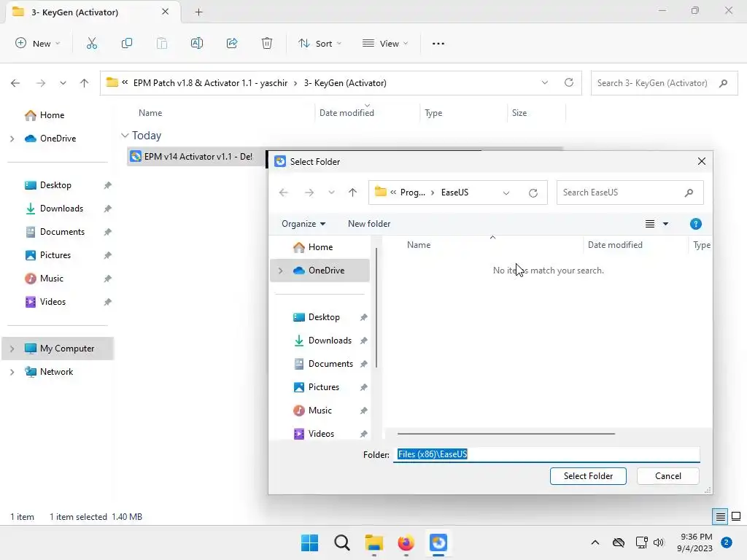
Task: Select Music in Explorer sidebar
Action: click(x=52, y=279)
